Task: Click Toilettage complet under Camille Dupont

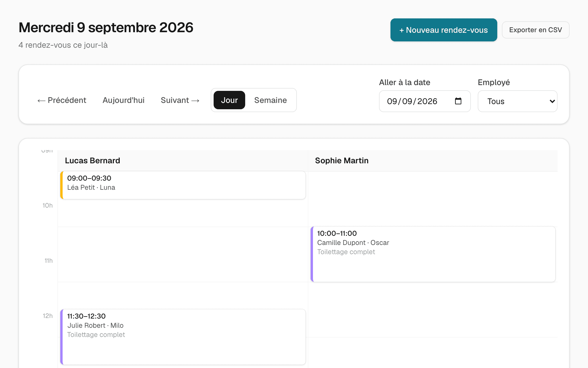Action: coord(346,252)
